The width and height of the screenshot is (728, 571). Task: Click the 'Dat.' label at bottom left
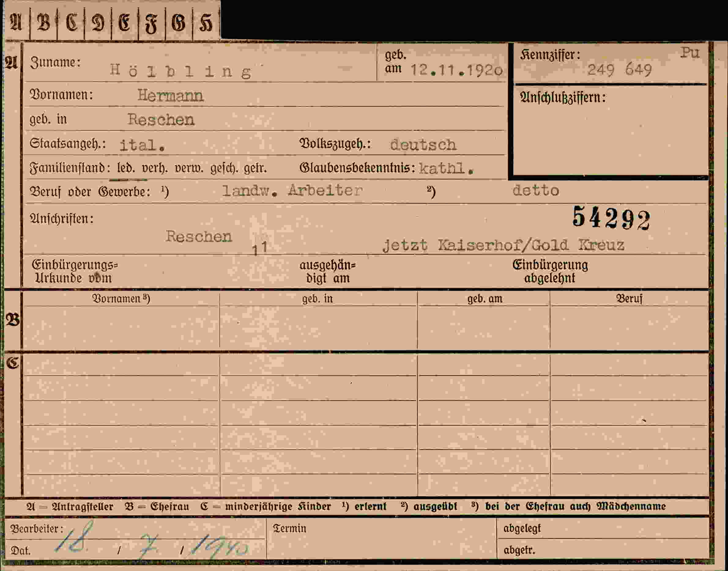click(21, 550)
